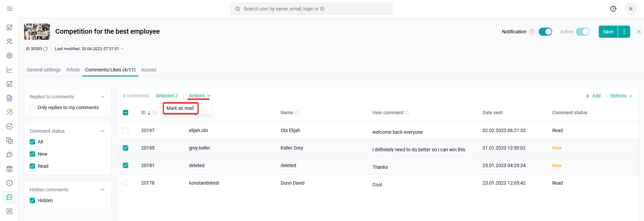Switch to Comments/Likes (4/11) tab
Image resolution: width=644 pixels, height=221 pixels.
pos(110,70)
